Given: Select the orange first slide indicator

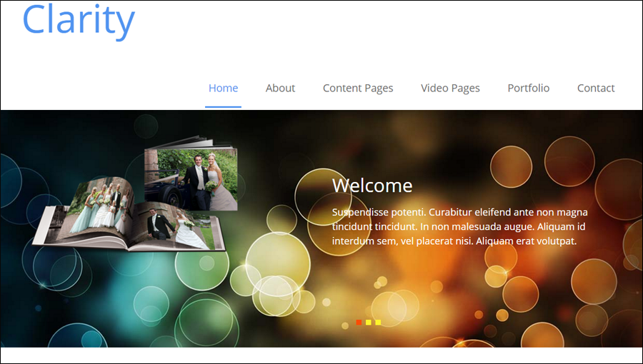Looking at the screenshot, I should [359, 322].
